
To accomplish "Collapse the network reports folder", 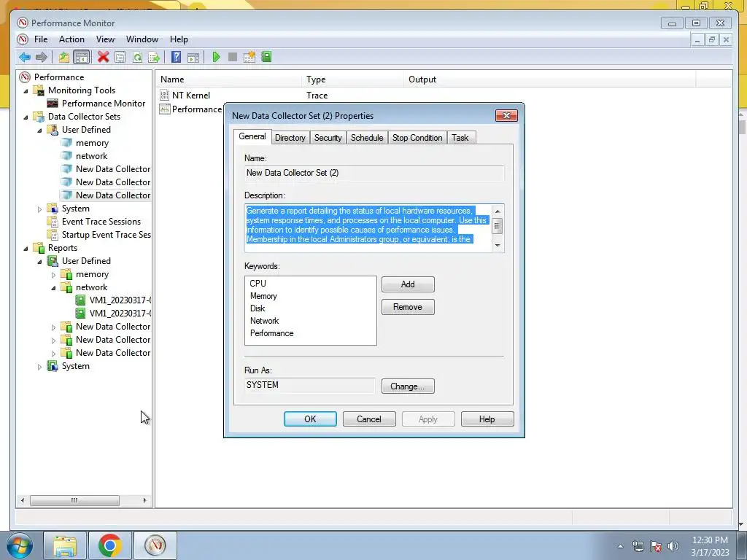I will click(x=53, y=288).
